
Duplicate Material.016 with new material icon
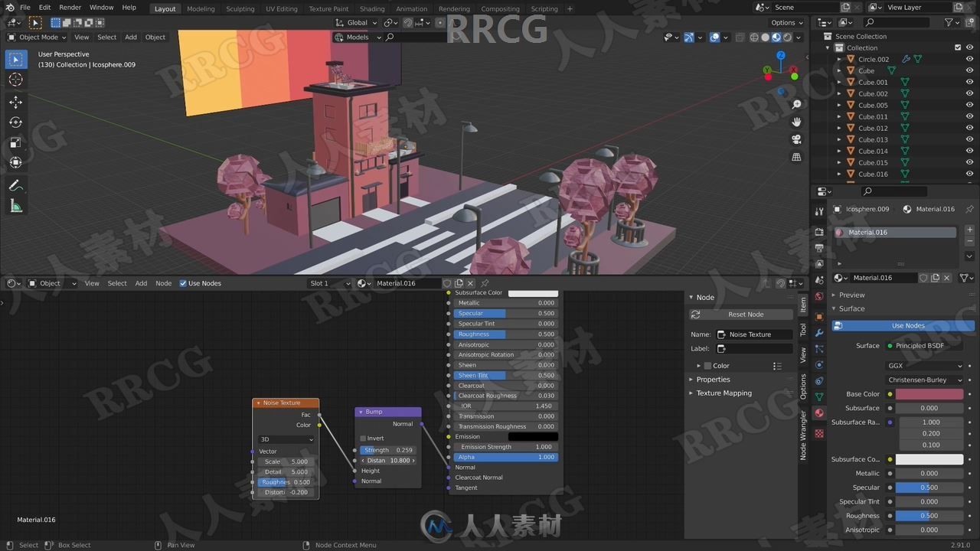point(935,278)
